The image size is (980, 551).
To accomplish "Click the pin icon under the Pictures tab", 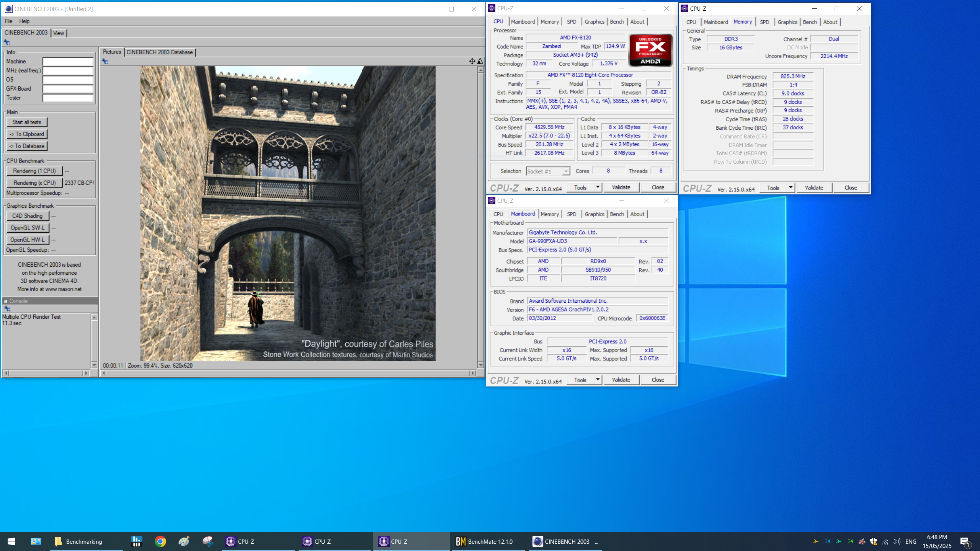I will pos(105,61).
